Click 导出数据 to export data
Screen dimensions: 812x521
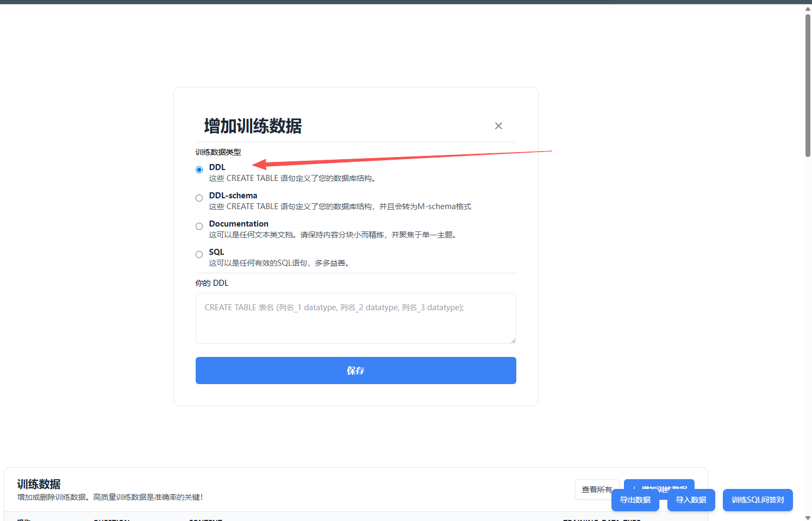click(x=635, y=500)
